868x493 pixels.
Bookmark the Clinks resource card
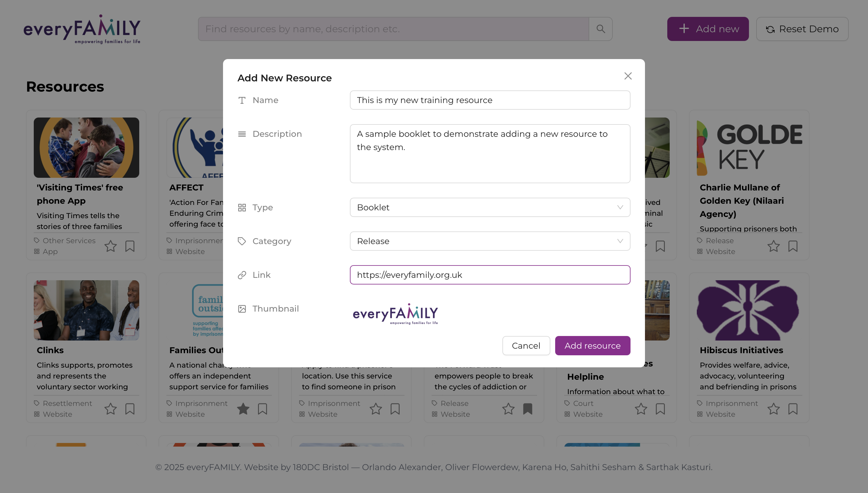(x=130, y=409)
